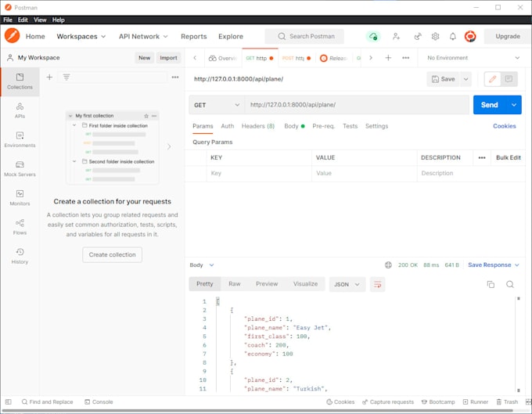This screenshot has width=532, height=414.
Task: Open the Flows sidebar panel
Action: tap(20, 228)
